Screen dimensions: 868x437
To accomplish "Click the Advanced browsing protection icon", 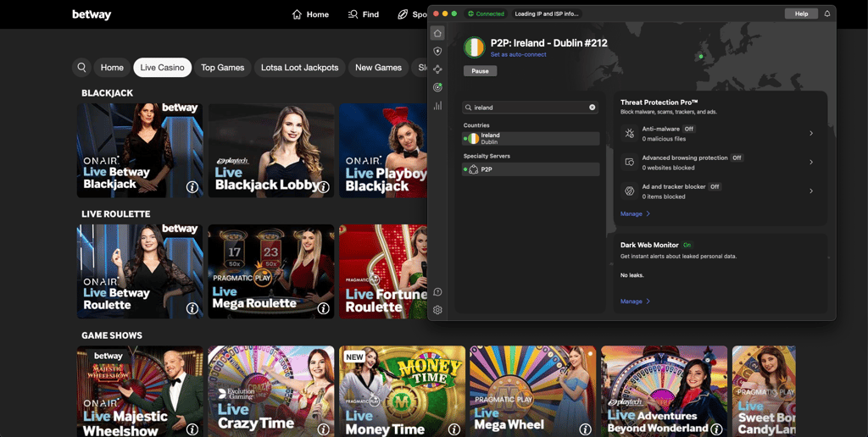I will (630, 162).
